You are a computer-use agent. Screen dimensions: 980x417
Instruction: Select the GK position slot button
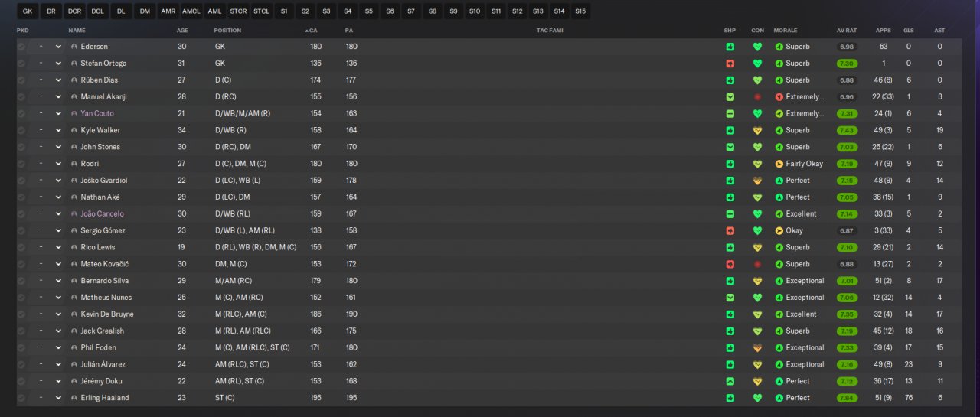(28, 11)
